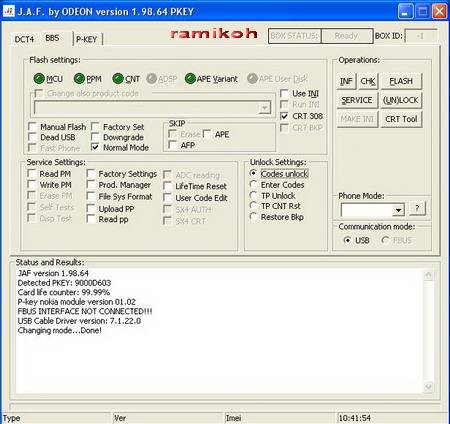
Task: Click the SERVICE button
Action: pyautogui.click(x=357, y=100)
